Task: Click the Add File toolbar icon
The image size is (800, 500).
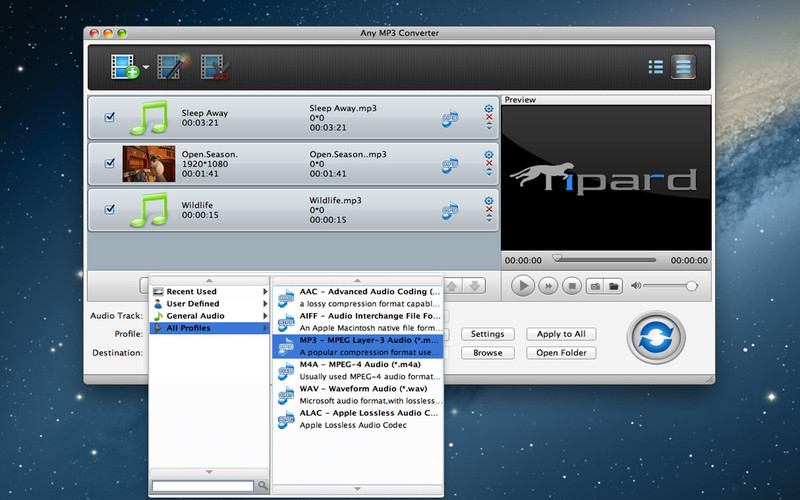Action: pos(124,67)
